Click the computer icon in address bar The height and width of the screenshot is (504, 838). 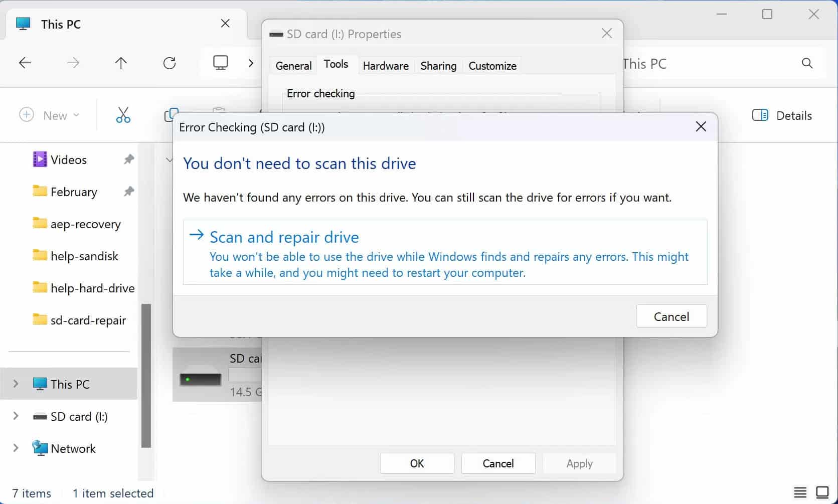[x=221, y=63]
